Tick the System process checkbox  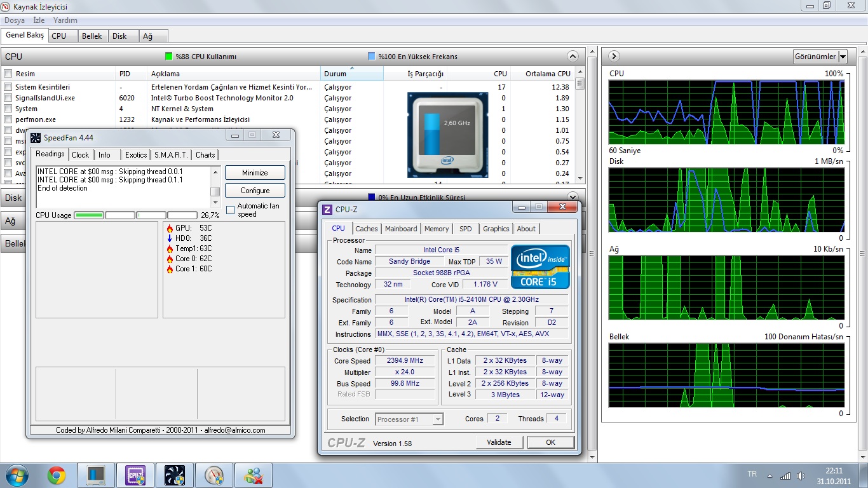pyautogui.click(x=8, y=109)
